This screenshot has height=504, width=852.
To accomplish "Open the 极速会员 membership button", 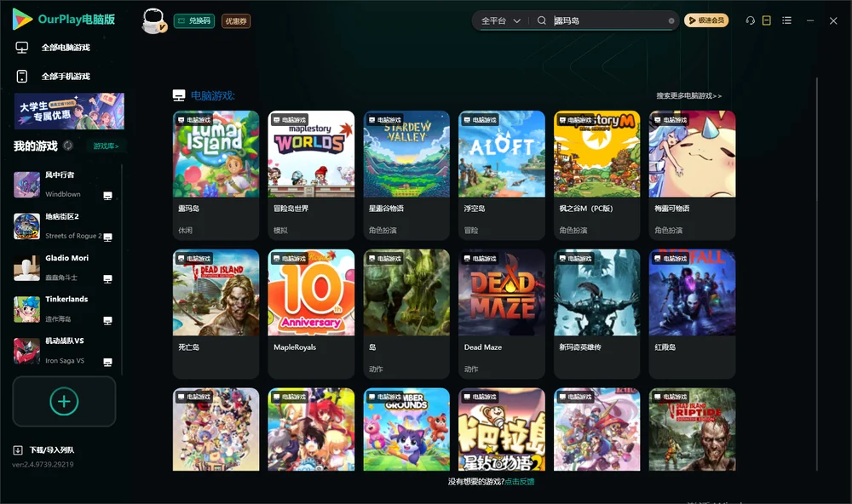I will [706, 20].
